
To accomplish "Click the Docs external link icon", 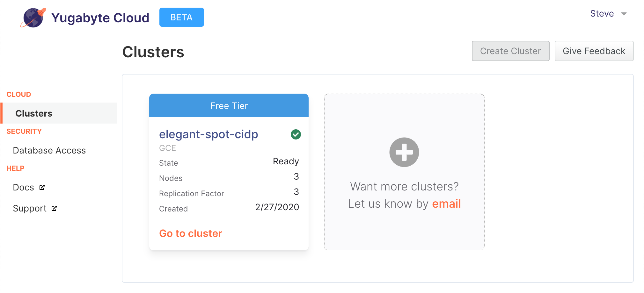I will tap(42, 187).
